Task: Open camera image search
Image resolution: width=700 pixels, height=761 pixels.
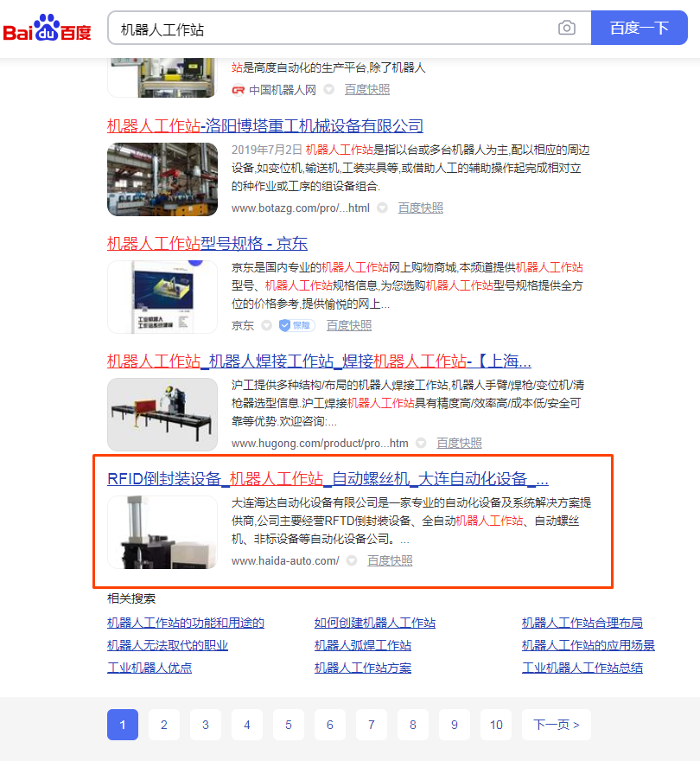Action: pyautogui.click(x=567, y=28)
